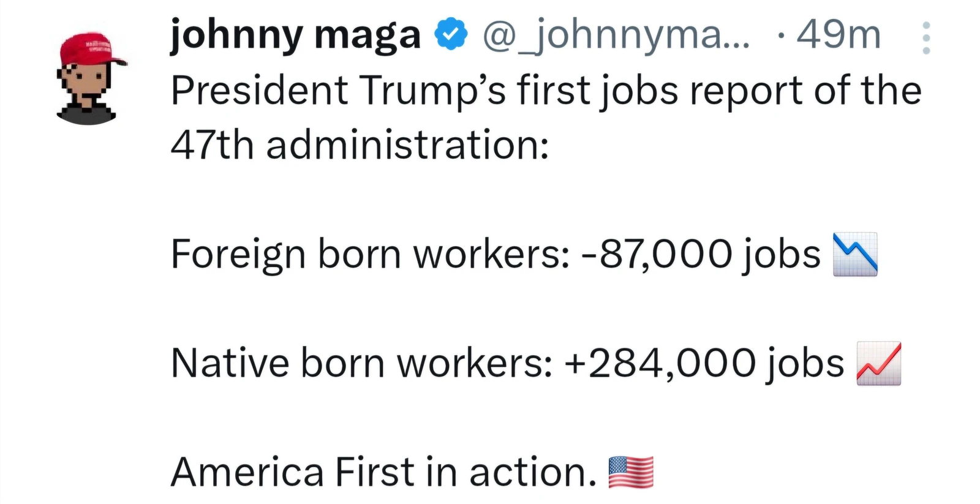Click the -87,000 jobs figure
980x504 pixels.
[700, 254]
